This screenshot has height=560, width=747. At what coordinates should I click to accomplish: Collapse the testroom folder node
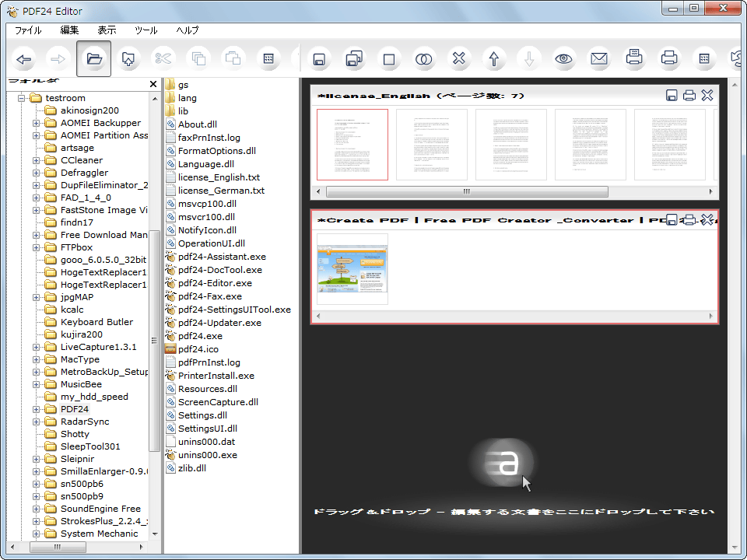[22, 98]
